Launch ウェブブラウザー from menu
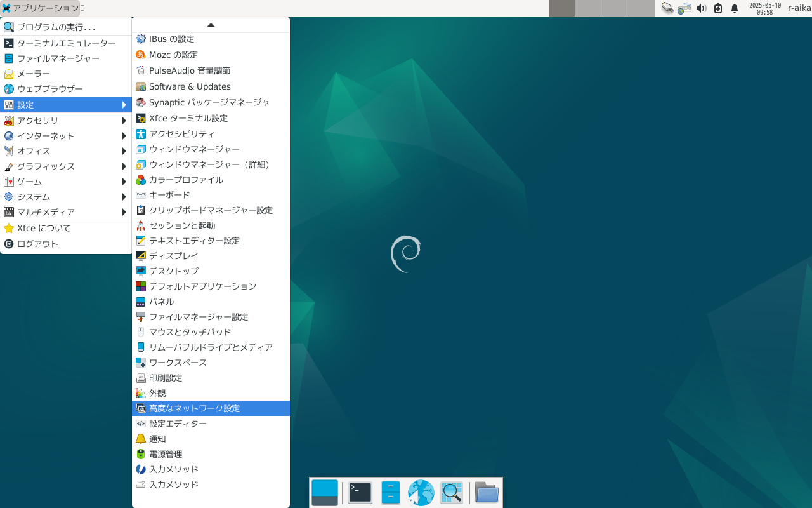This screenshot has height=508, width=812. [66, 89]
